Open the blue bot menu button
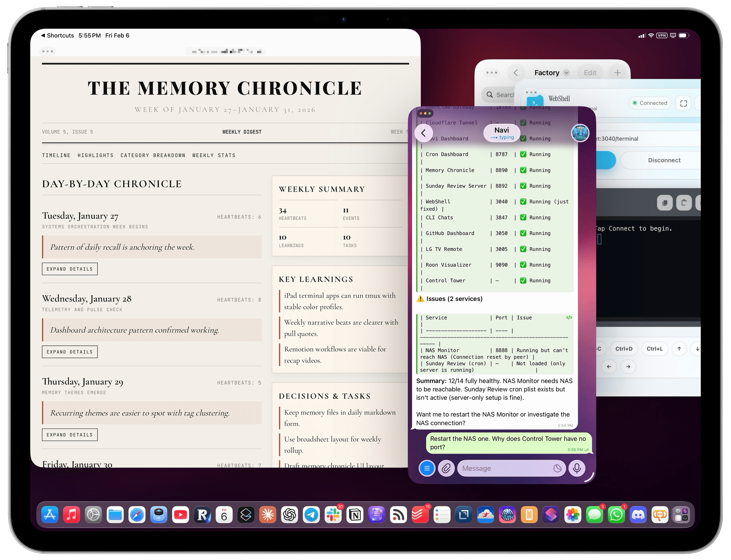731x560 pixels. click(427, 468)
